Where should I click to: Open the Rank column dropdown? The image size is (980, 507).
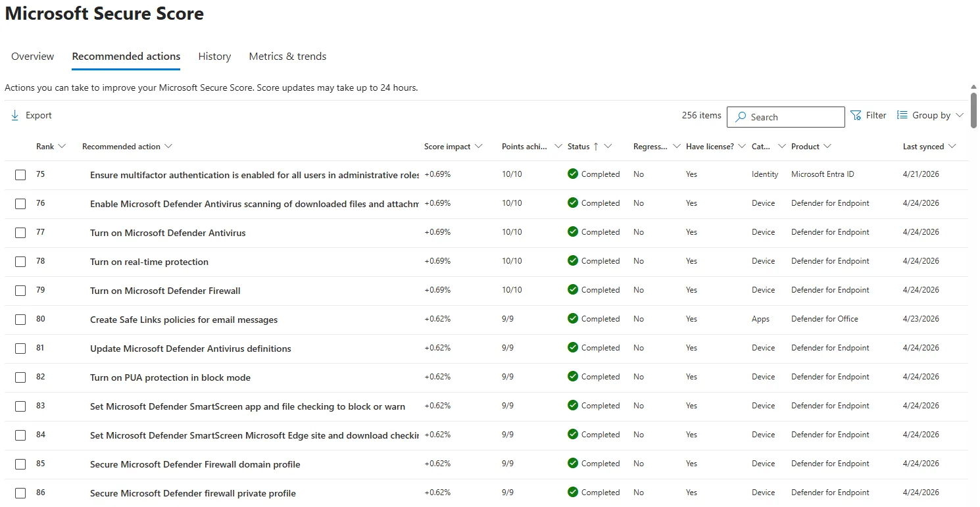[x=62, y=147]
